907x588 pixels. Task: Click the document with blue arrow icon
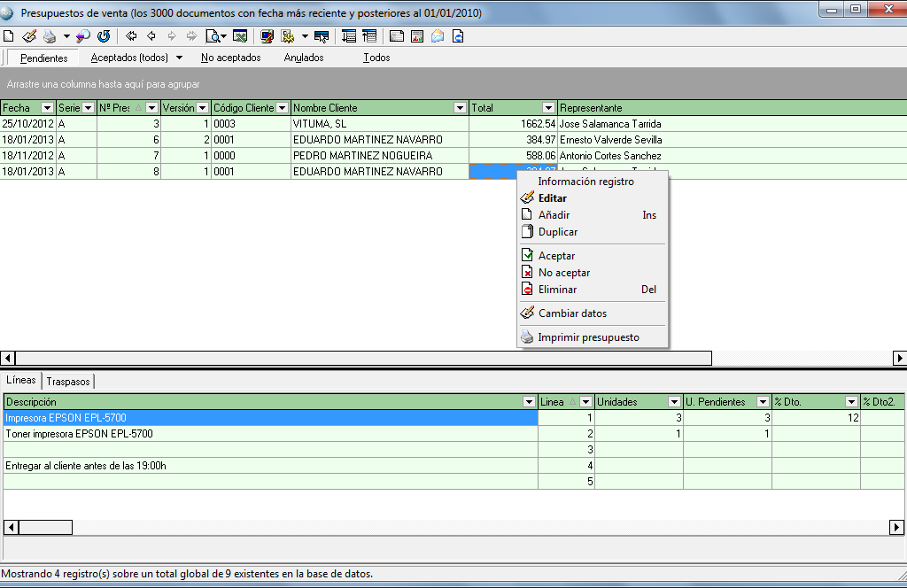(458, 36)
